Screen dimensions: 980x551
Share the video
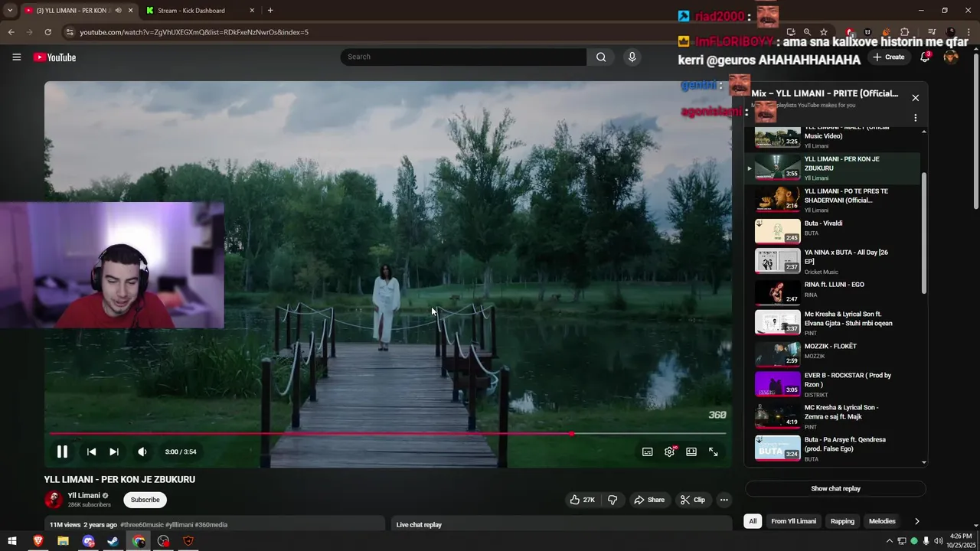[x=648, y=500]
